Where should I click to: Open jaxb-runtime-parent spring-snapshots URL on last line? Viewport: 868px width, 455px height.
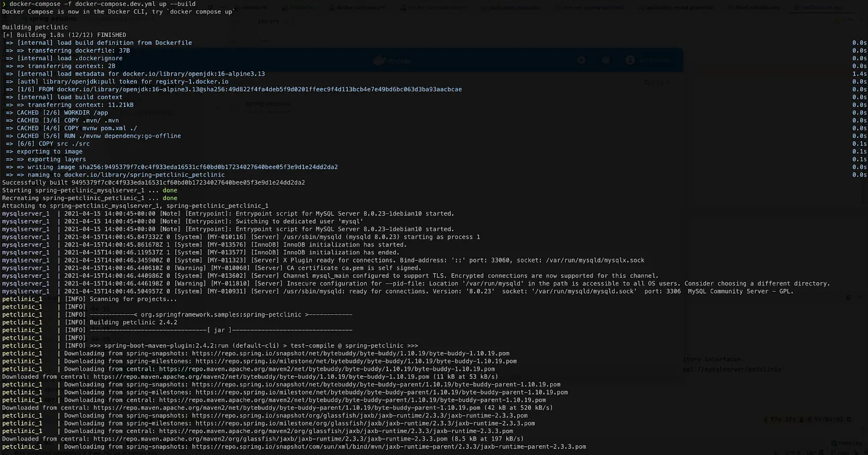[x=388, y=447]
